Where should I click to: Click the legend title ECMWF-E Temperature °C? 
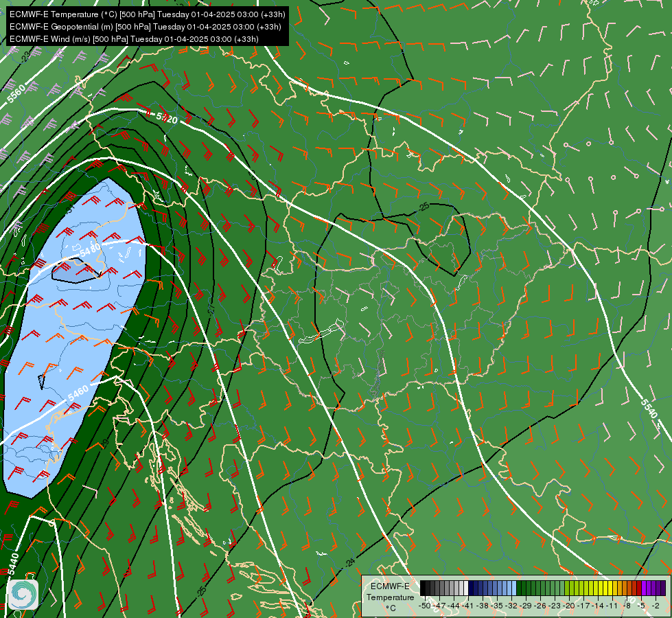[x=390, y=597]
